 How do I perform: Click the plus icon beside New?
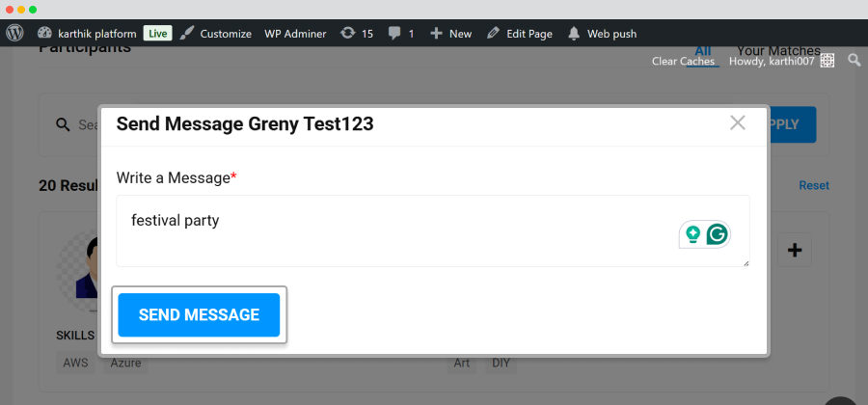[436, 34]
